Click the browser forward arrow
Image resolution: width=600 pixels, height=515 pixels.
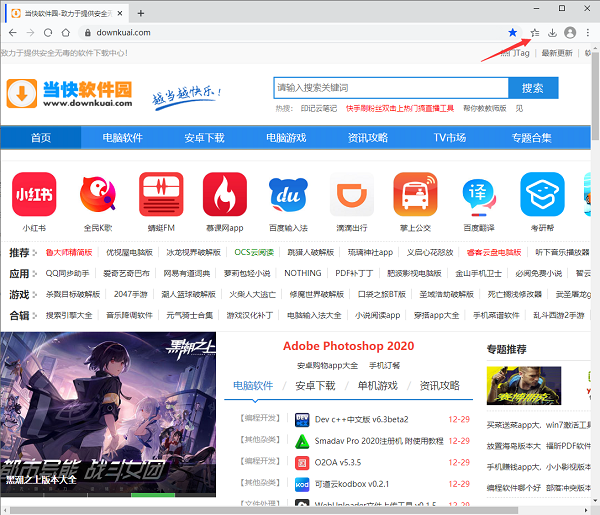[30, 33]
